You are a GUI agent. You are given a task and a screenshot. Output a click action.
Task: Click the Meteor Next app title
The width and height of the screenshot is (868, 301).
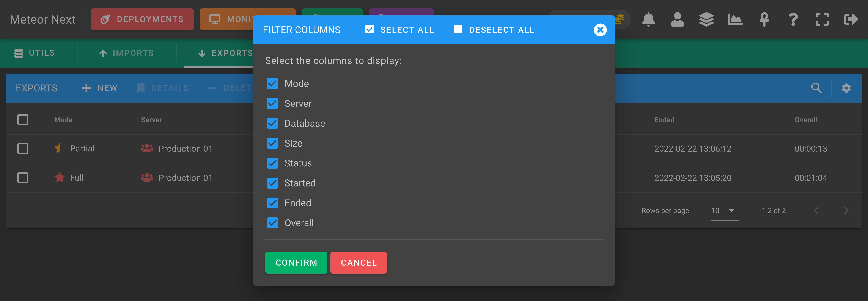coord(42,20)
